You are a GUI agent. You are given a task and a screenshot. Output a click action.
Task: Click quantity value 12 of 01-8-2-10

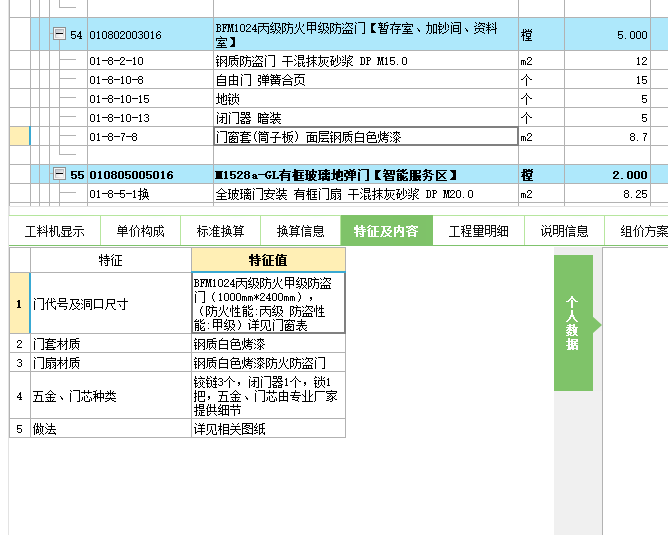point(607,61)
